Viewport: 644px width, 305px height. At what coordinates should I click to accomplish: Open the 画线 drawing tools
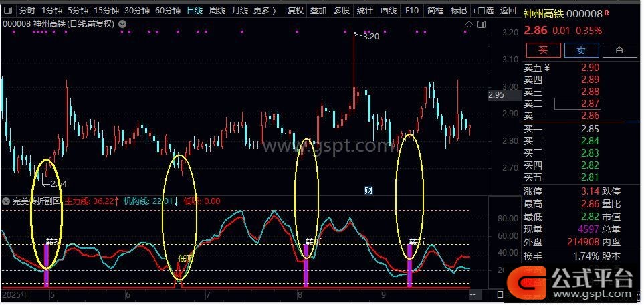tap(388, 11)
